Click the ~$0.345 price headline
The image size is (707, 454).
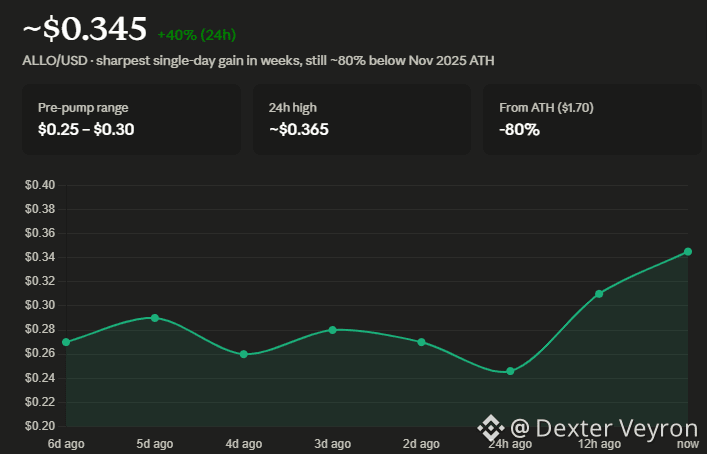pyautogui.click(x=85, y=29)
